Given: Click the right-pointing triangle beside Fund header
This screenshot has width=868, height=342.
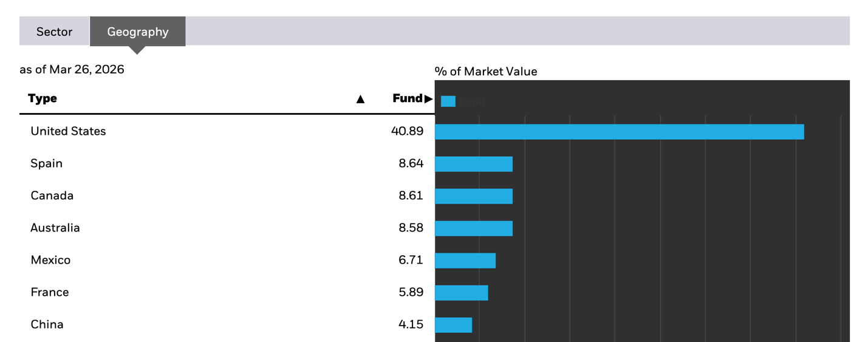Looking at the screenshot, I should [429, 99].
